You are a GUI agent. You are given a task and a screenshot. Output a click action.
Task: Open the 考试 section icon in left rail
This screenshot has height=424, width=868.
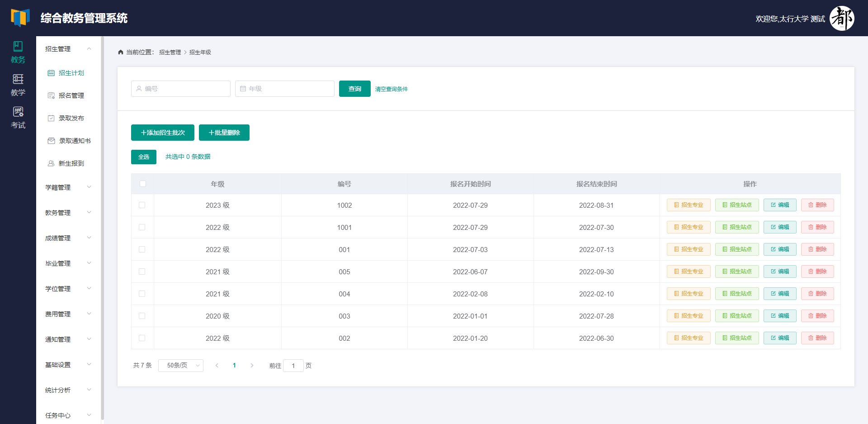click(x=18, y=112)
